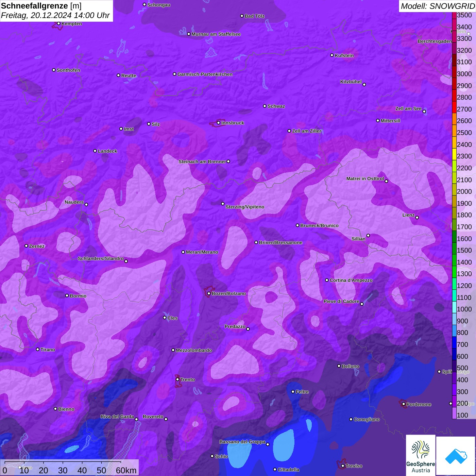Select the Bozen/Bolzano map marker
This screenshot has width=476, height=476.
pyautogui.click(x=209, y=293)
